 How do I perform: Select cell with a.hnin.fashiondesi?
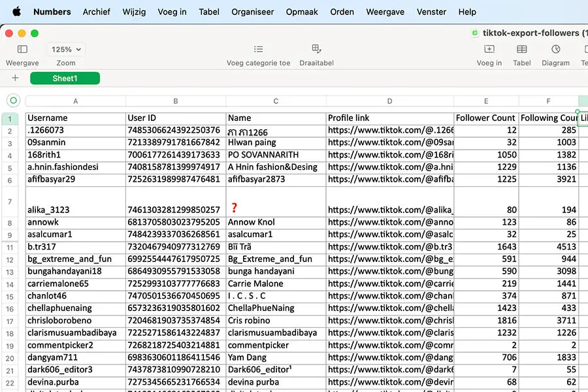75,167
